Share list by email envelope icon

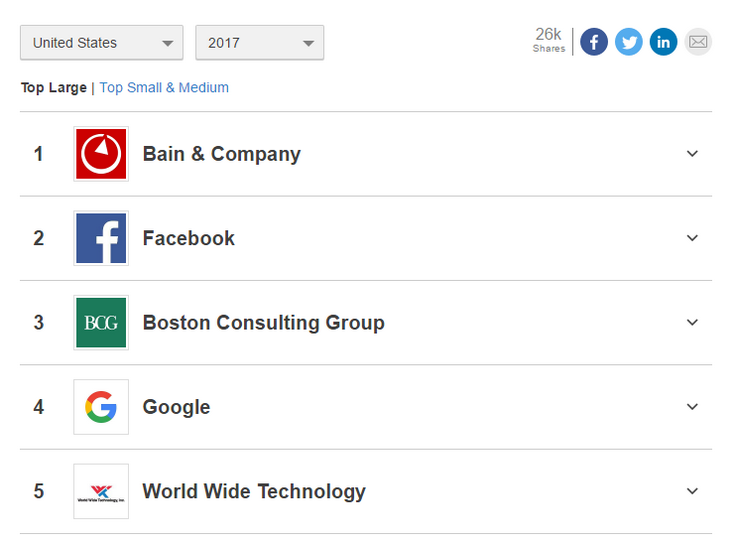pyautogui.click(x=698, y=42)
